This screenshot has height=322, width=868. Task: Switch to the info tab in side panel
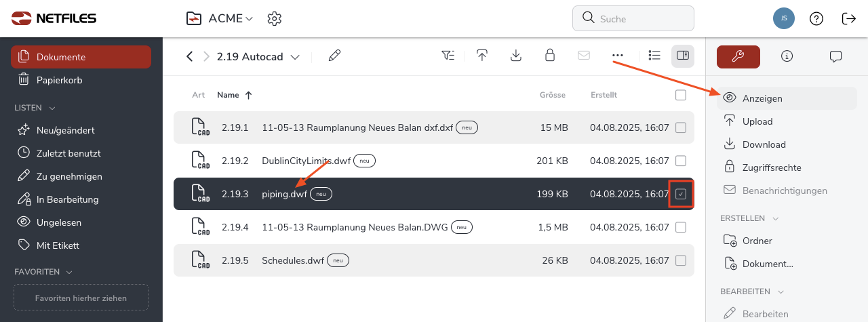787,56
